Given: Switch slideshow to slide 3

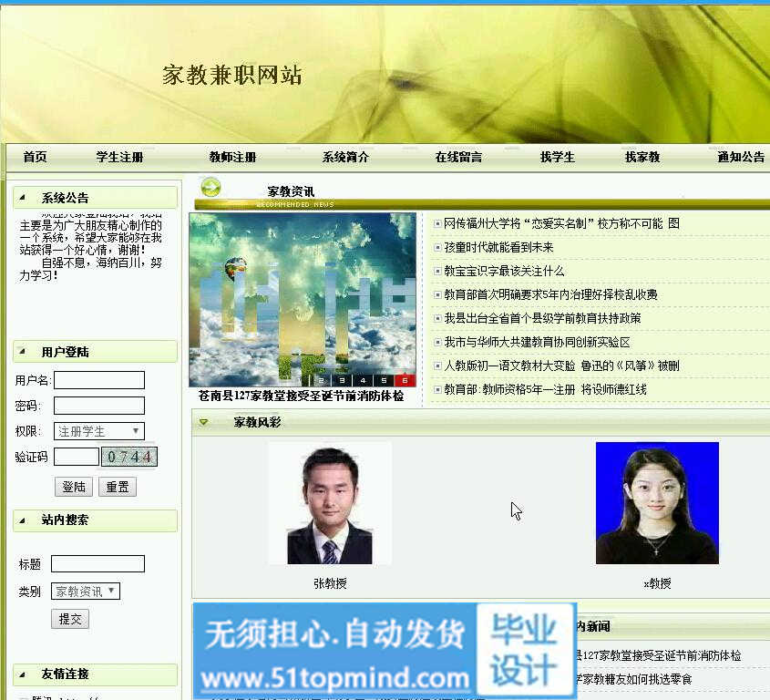Looking at the screenshot, I should click(x=342, y=380).
